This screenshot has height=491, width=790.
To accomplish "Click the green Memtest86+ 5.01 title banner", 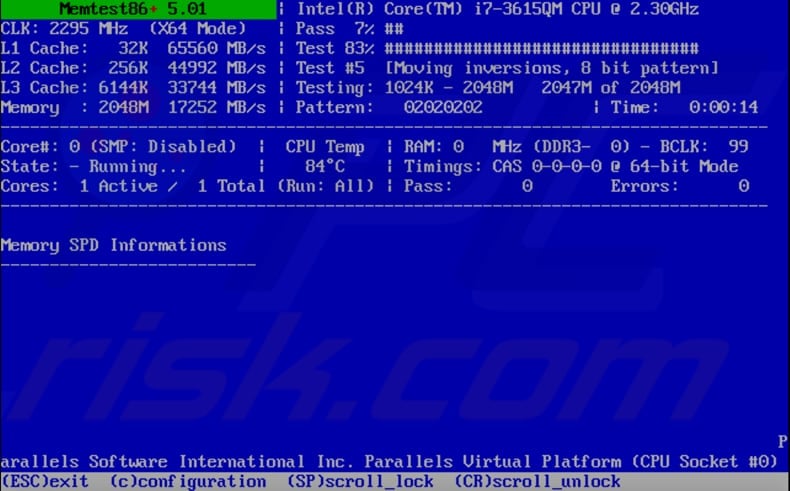I will 138,9.
